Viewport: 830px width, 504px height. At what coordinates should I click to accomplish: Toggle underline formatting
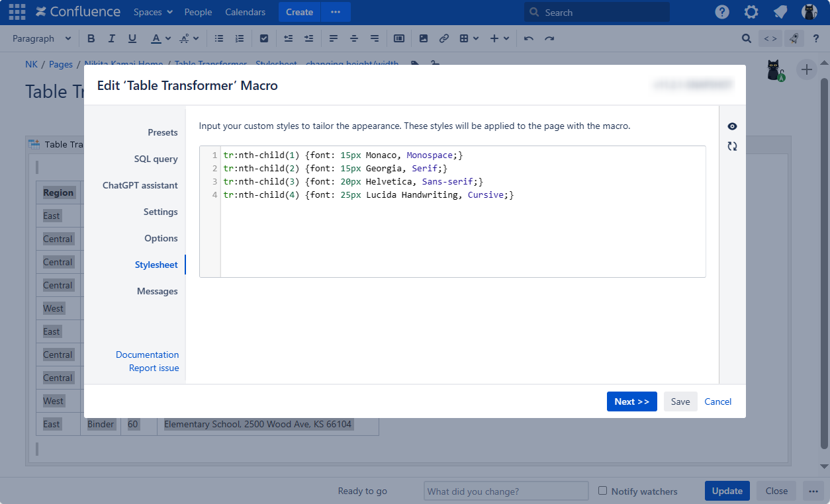132,38
